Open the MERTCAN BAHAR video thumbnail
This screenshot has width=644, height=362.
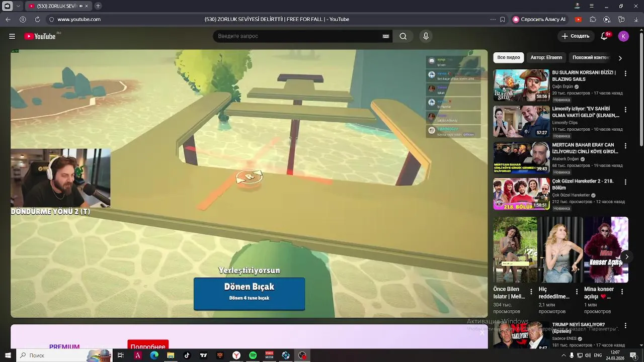coord(521,157)
